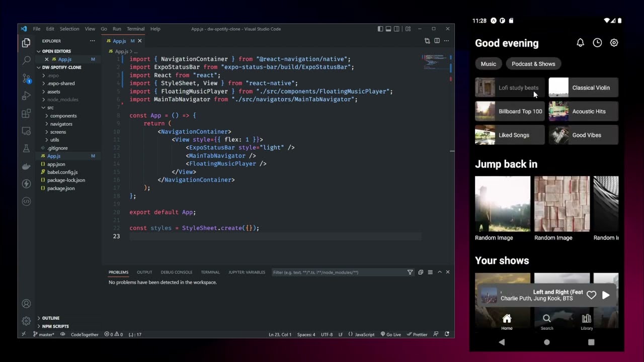This screenshot has height=362, width=644.
Task: Open settings gear in the Spotify app
Action: (x=614, y=43)
